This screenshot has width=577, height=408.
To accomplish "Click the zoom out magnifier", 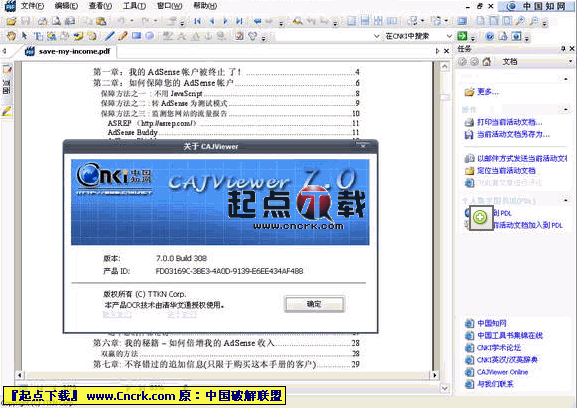I will coord(534,21).
